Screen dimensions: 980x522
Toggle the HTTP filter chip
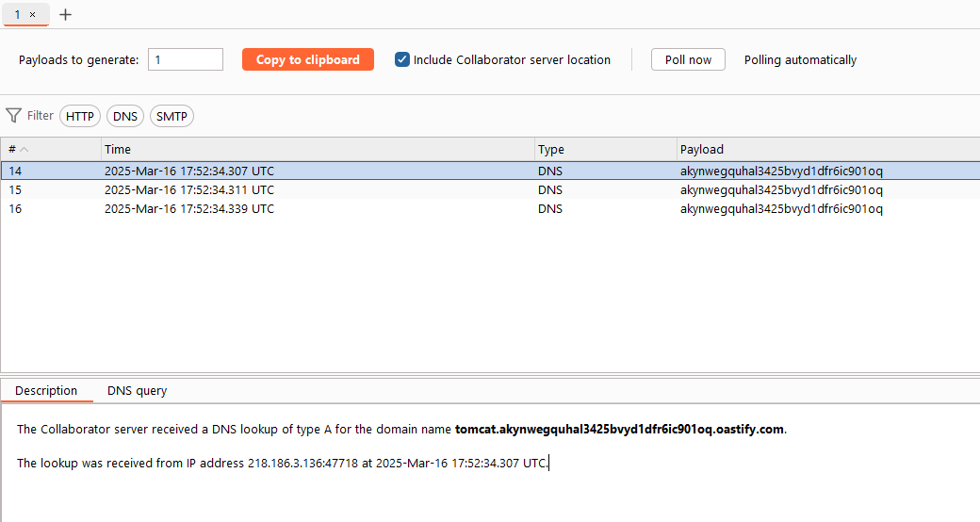[x=80, y=116]
